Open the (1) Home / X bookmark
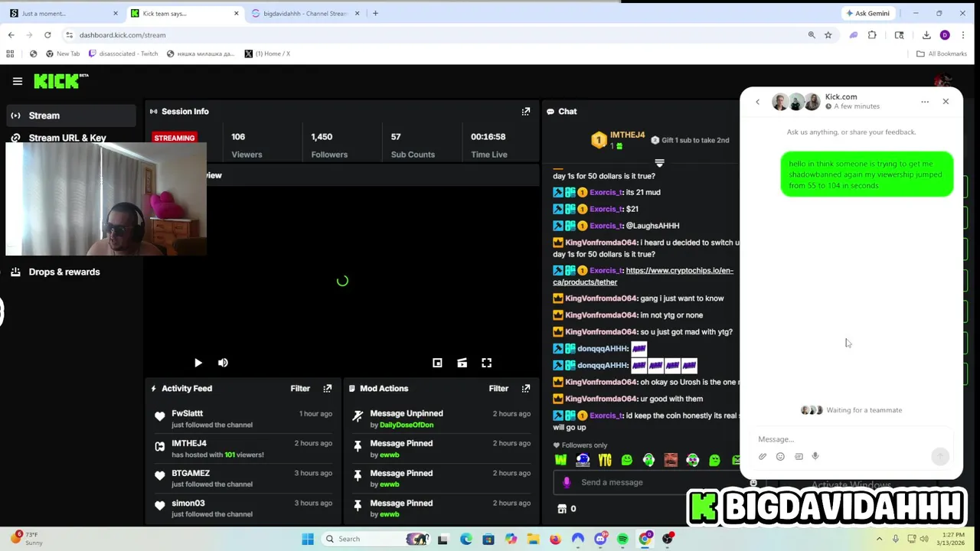980x551 pixels. click(267, 54)
